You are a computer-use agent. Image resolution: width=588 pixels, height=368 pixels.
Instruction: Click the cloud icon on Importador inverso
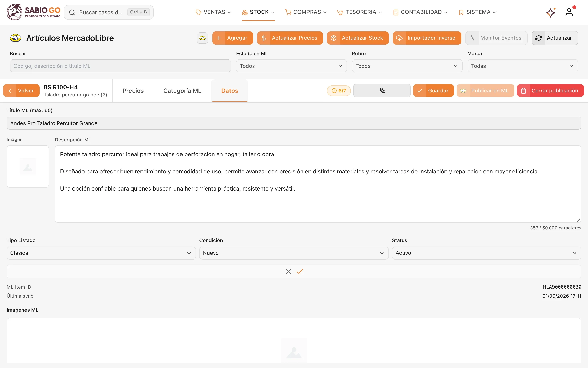(399, 38)
